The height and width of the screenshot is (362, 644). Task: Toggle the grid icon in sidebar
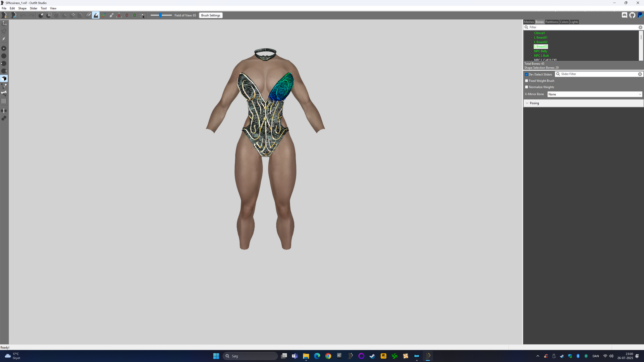4,101
